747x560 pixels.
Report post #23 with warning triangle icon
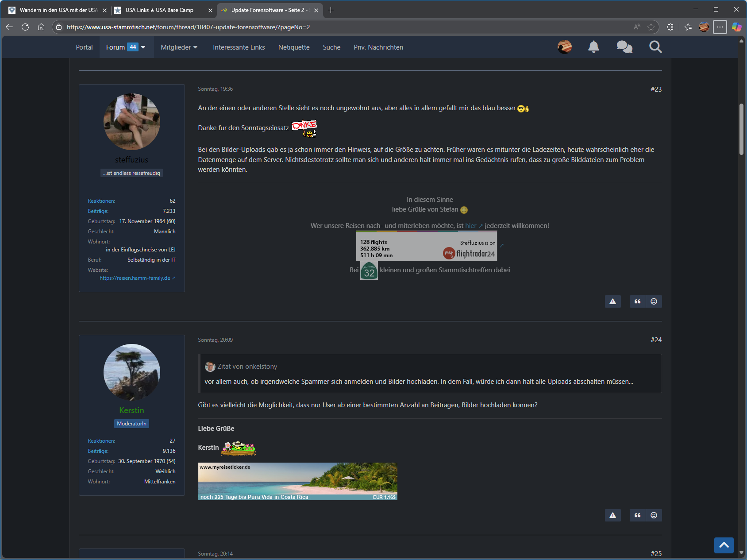click(x=612, y=301)
